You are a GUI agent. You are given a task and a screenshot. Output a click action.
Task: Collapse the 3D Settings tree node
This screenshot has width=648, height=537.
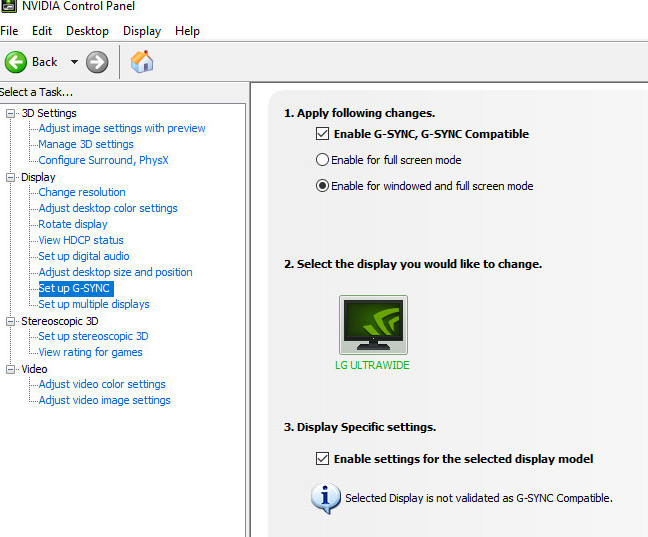pos(11,113)
